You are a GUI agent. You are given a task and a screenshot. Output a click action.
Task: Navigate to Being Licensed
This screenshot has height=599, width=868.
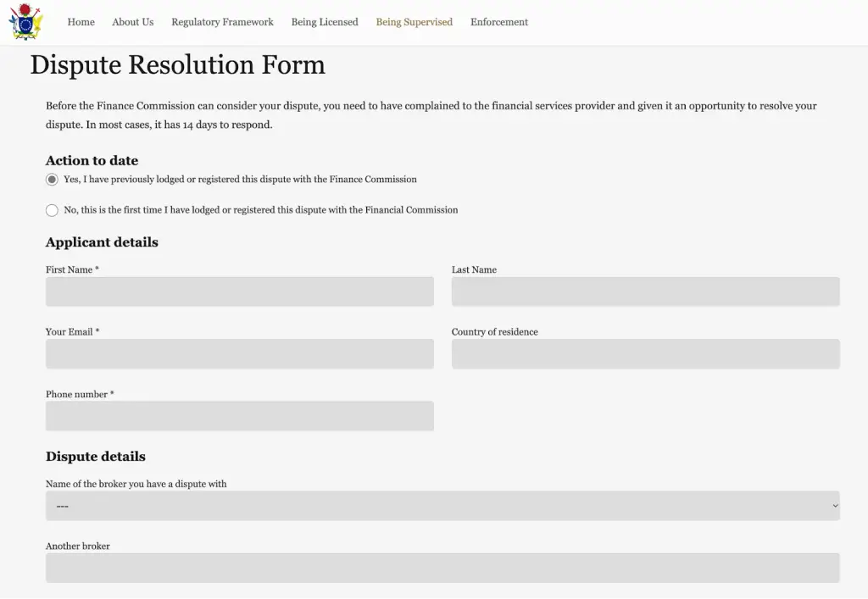(325, 22)
